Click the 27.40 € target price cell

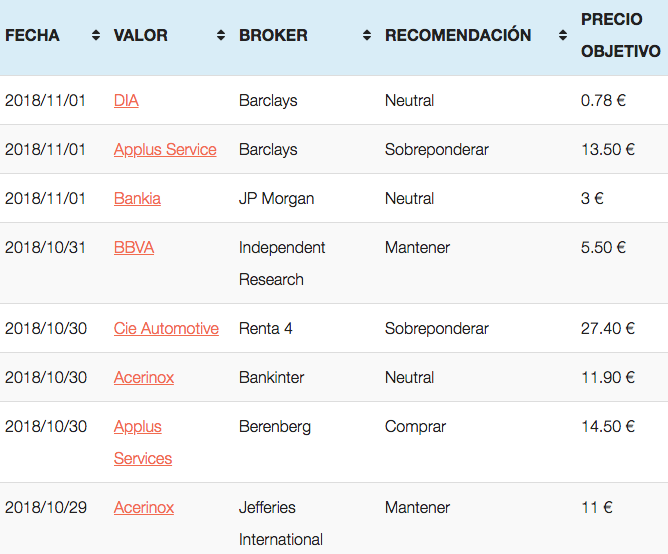tap(608, 329)
